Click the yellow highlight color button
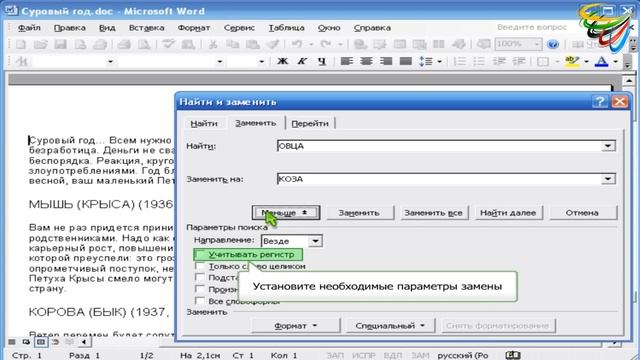This screenshot has width=640, height=360. click(x=572, y=61)
